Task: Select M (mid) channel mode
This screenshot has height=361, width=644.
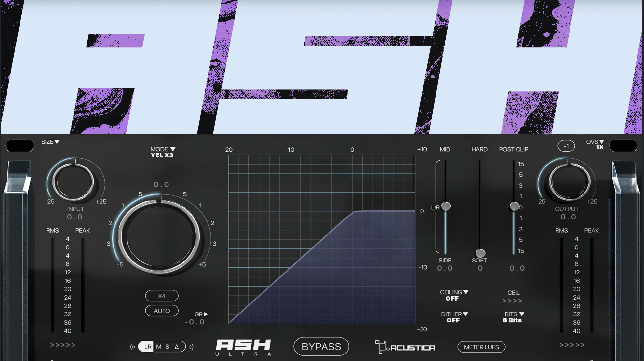Action: point(159,347)
